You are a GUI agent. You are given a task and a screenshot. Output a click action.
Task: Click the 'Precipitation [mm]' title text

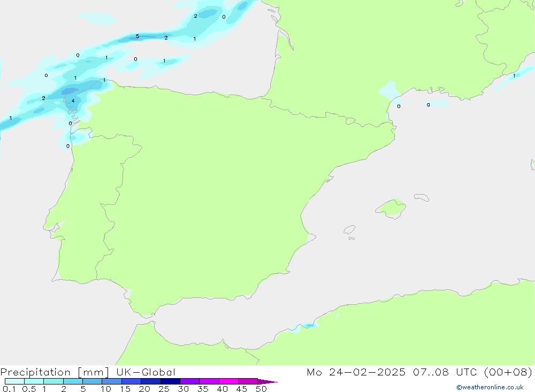point(55,372)
